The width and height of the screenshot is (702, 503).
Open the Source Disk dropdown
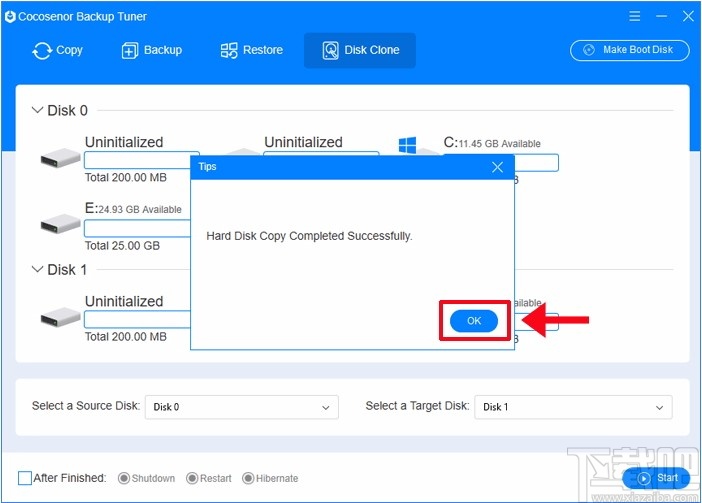(x=242, y=407)
